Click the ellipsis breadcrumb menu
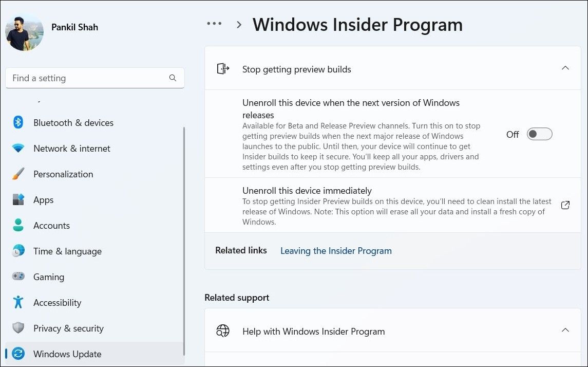The height and width of the screenshot is (367, 588). pos(214,23)
